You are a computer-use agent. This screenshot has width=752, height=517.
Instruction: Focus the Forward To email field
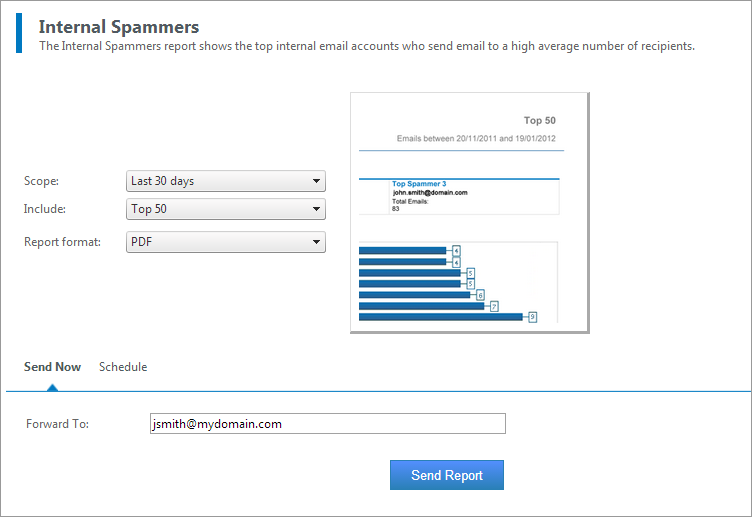tap(328, 423)
